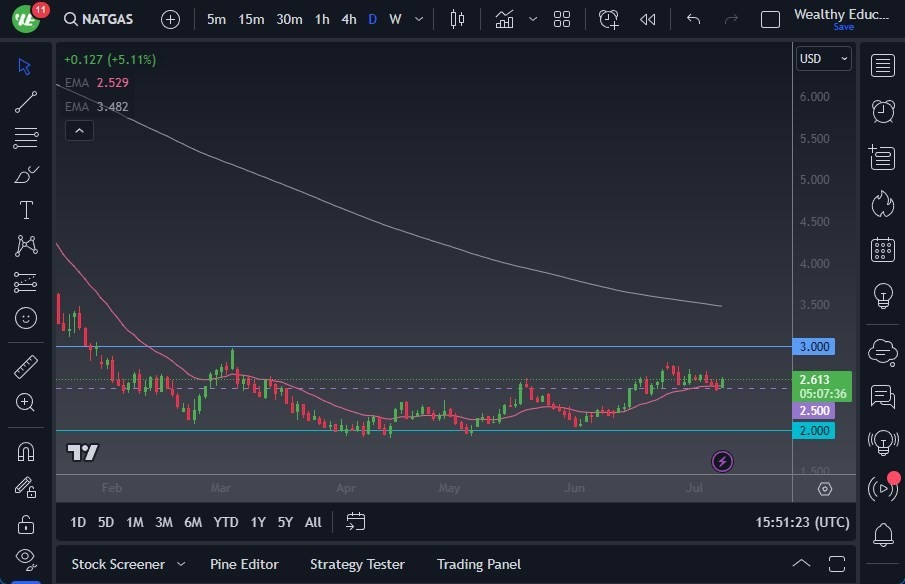This screenshot has height=584, width=905.
Task: Collapse the indicator legend chevron
Action: (80, 131)
